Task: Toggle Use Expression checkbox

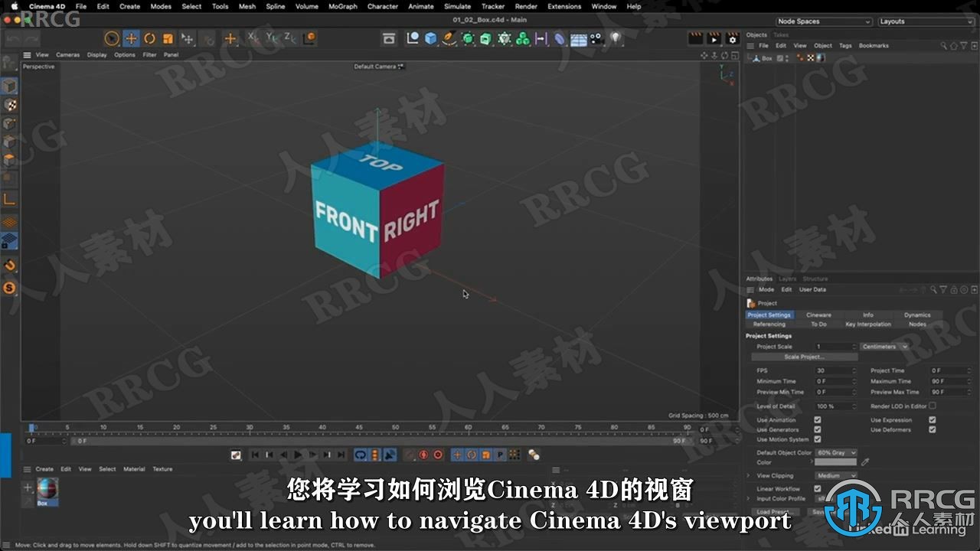Action: 932,420
